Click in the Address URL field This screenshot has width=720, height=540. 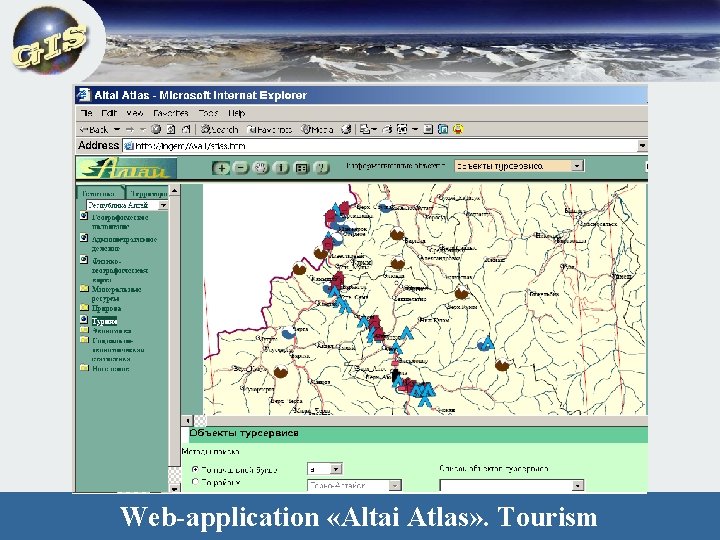click(385, 146)
